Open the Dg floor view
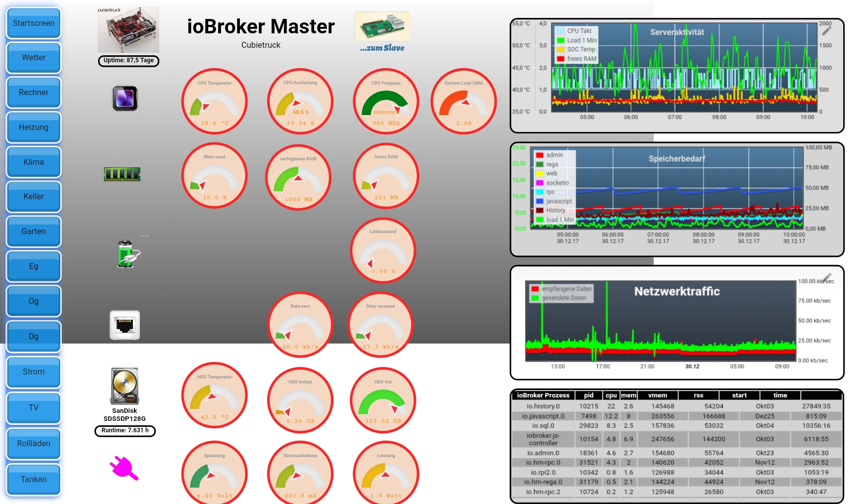The width and height of the screenshot is (868, 504). pyautogui.click(x=33, y=336)
